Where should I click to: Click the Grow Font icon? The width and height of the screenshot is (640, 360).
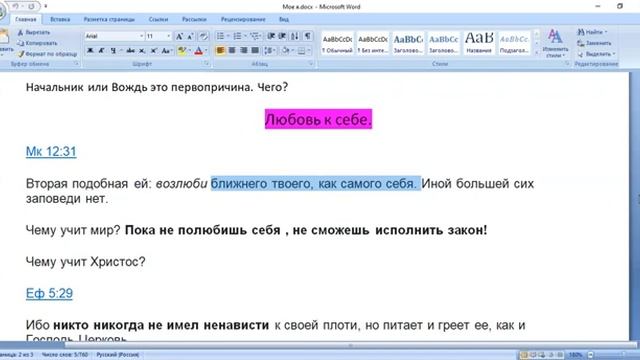[x=179, y=36]
